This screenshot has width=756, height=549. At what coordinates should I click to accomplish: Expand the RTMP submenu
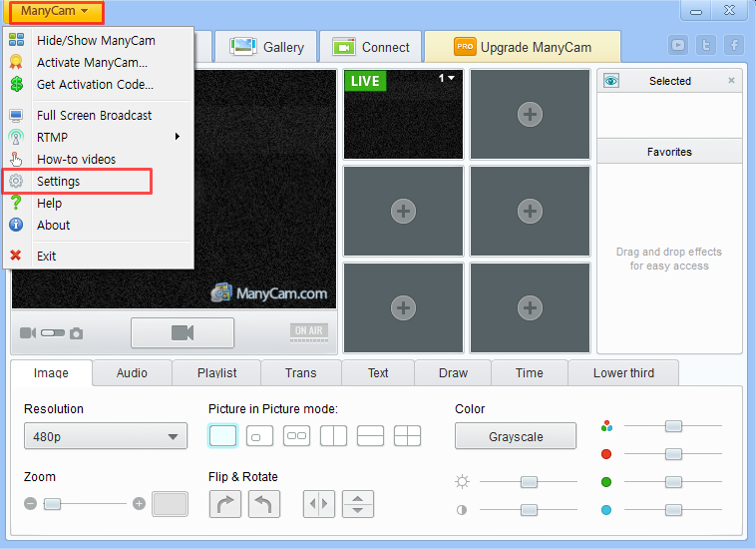click(x=98, y=138)
